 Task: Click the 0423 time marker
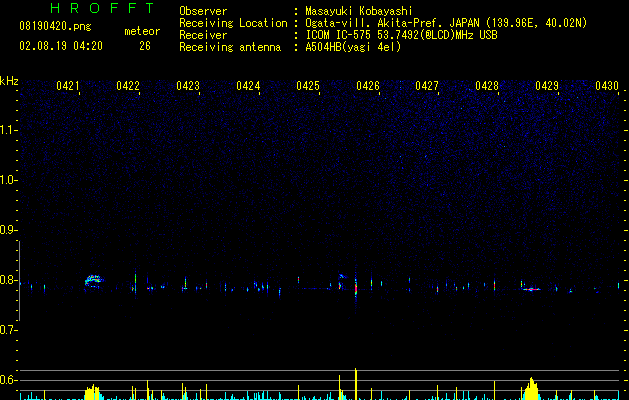pos(188,86)
